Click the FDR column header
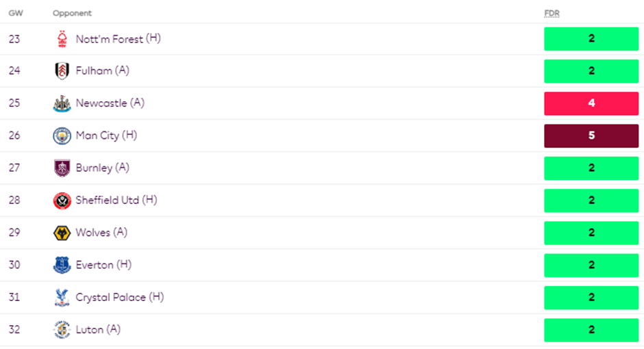The height and width of the screenshot is (349, 644). click(x=552, y=13)
